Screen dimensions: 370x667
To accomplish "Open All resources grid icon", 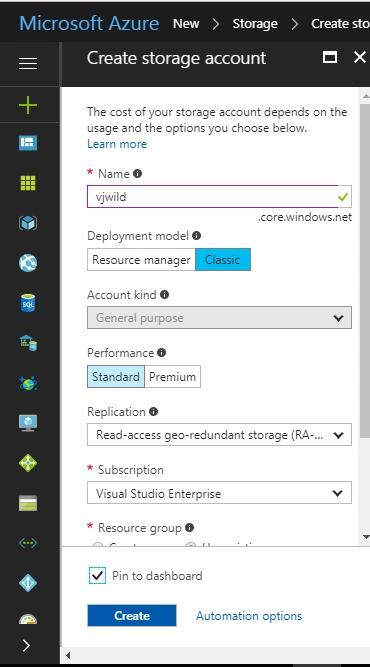I will [x=28, y=183].
